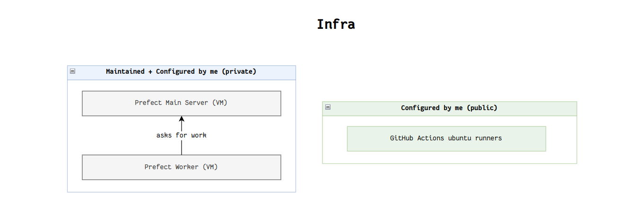Screen dimensions: 644x224
Task: Select the "Infra" diagram title
Action: 336,24
